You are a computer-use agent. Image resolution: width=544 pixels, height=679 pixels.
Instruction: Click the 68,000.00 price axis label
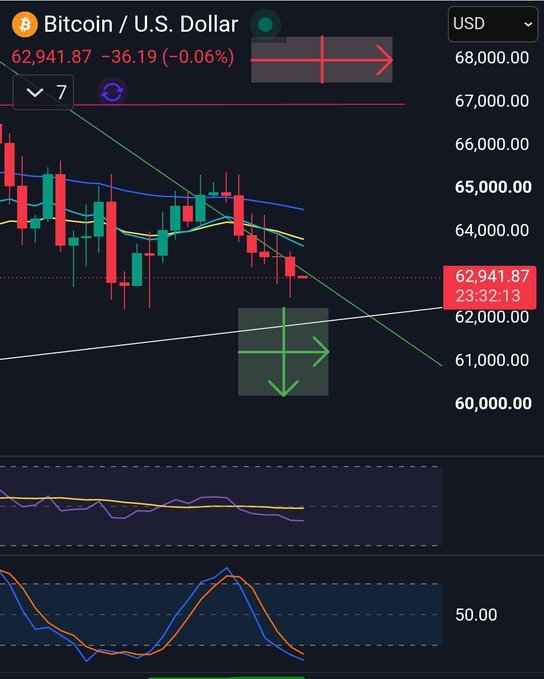click(492, 58)
